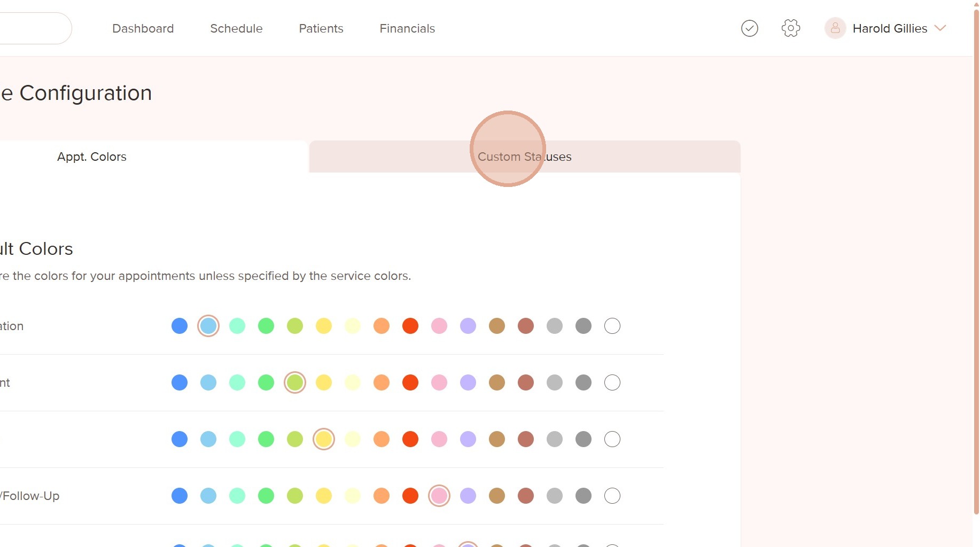Apply blue swatch to the Follow-Up row
The height and width of the screenshot is (547, 980).
180,496
